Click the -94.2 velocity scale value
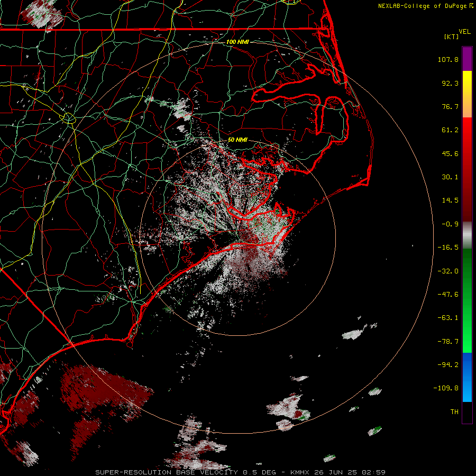The width and height of the screenshot is (476, 476). (448, 364)
